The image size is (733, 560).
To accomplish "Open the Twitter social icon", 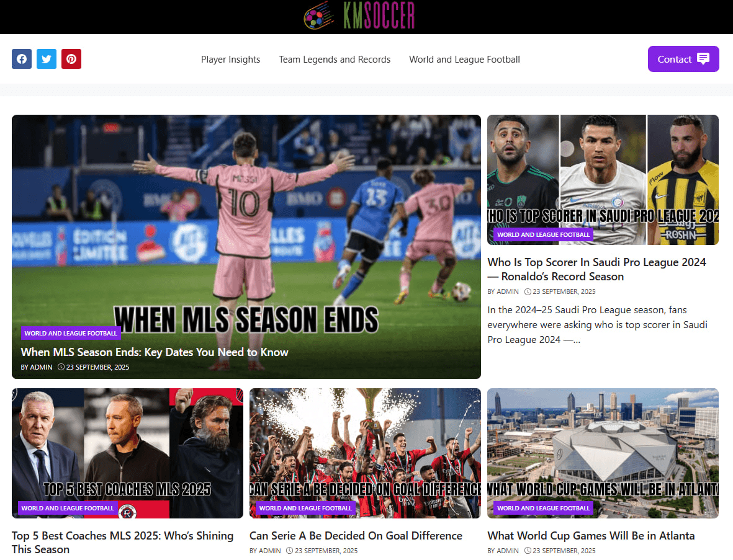I will [47, 59].
